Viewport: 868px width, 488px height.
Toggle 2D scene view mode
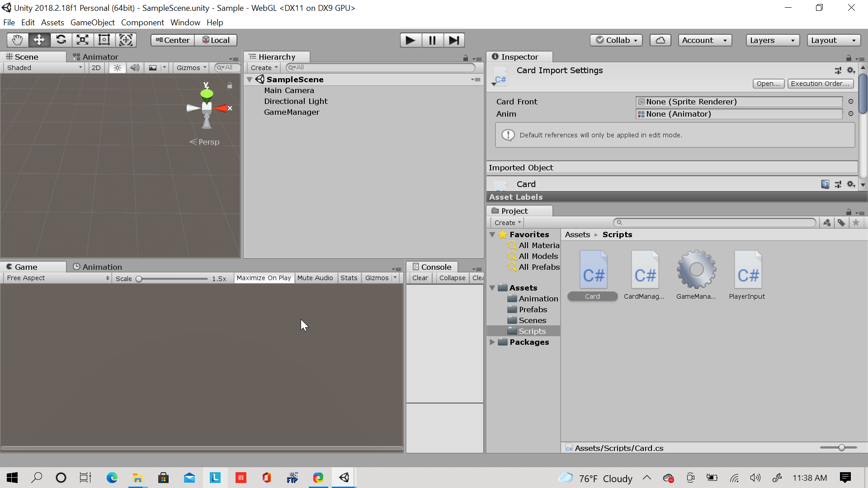click(96, 68)
